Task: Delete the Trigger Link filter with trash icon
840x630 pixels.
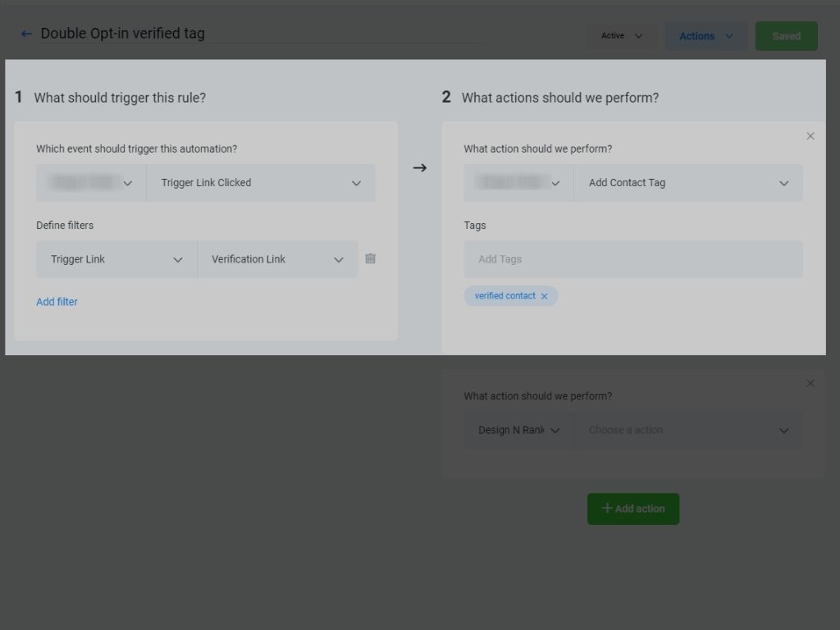Action: (x=370, y=258)
